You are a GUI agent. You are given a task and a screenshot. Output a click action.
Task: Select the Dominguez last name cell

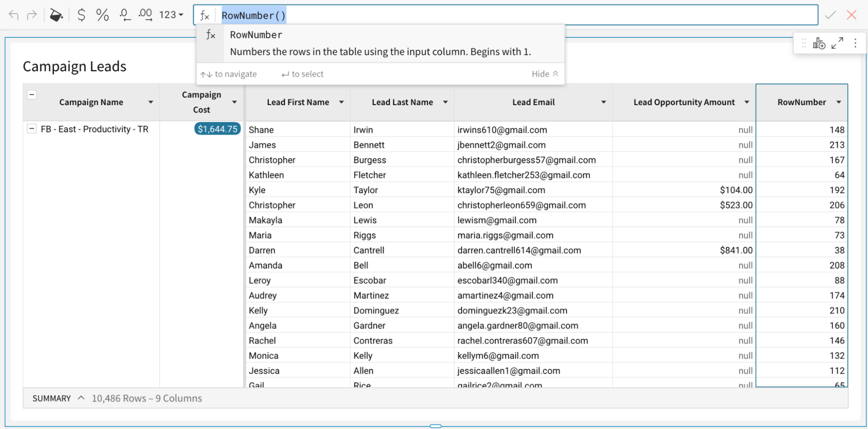(x=402, y=310)
